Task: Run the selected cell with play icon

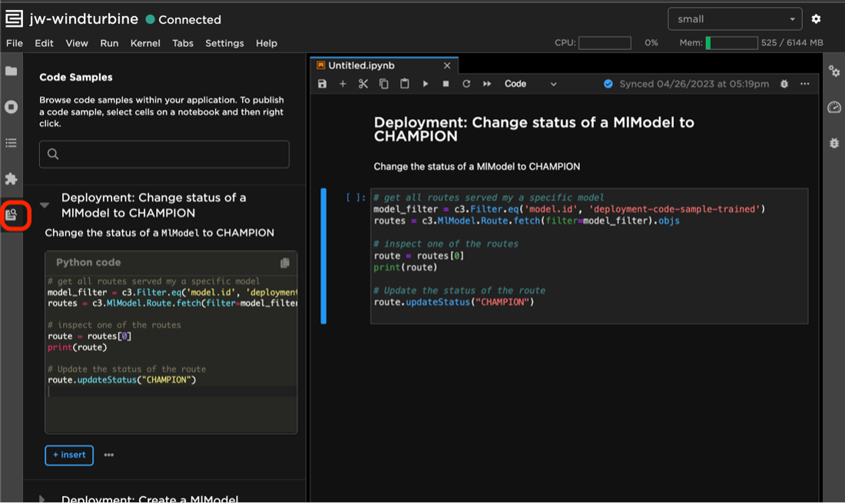Action: (x=426, y=84)
